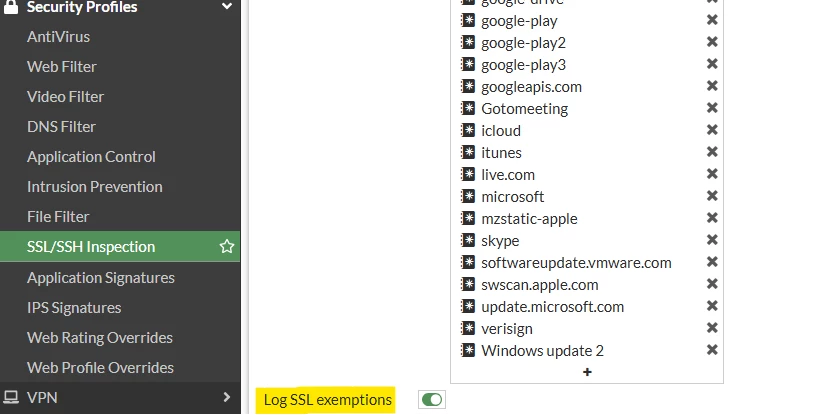Remove softwareupdate.vmware.com from the list
Viewport: 834px width, 415px height.
tap(712, 262)
